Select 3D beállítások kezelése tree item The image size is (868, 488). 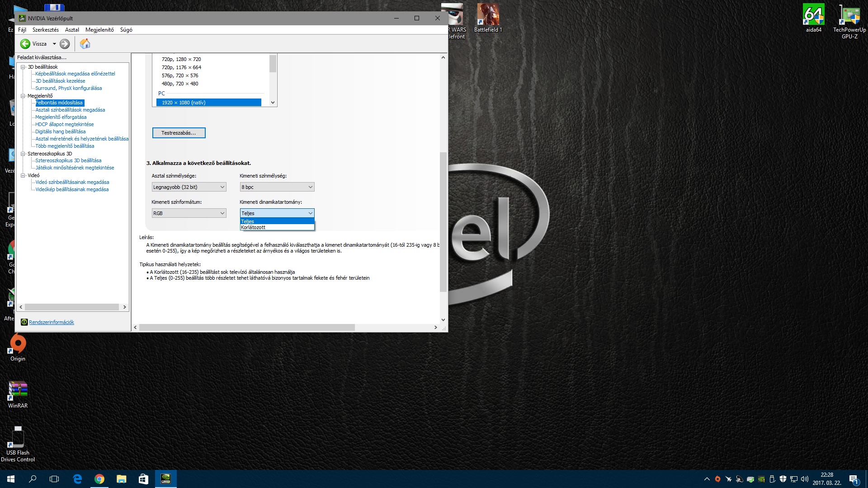[x=60, y=81]
